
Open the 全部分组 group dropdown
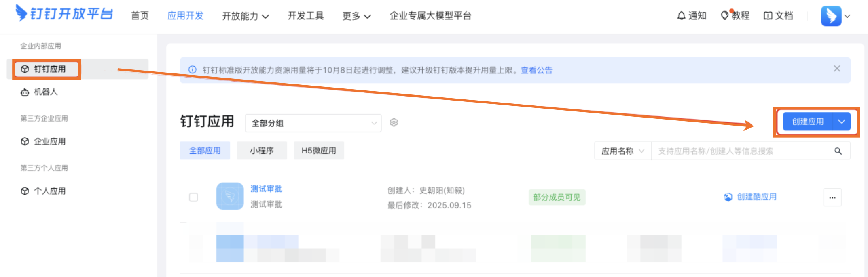(x=313, y=123)
